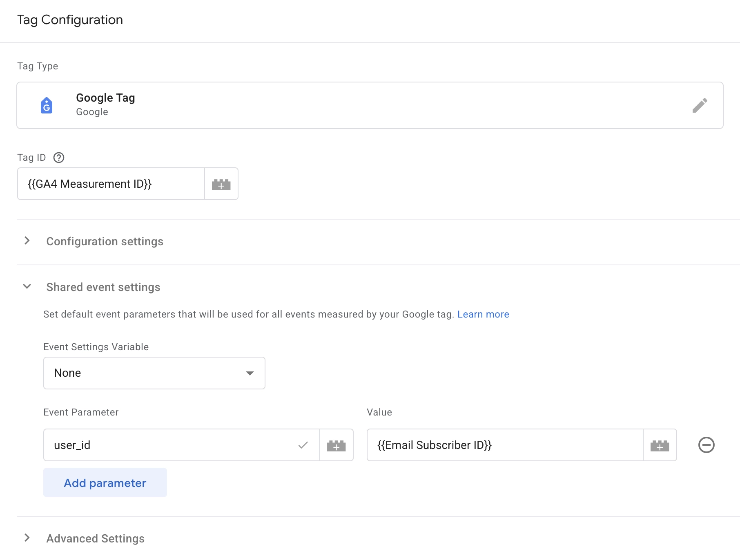Click the Tag Configuration heading

point(70,20)
